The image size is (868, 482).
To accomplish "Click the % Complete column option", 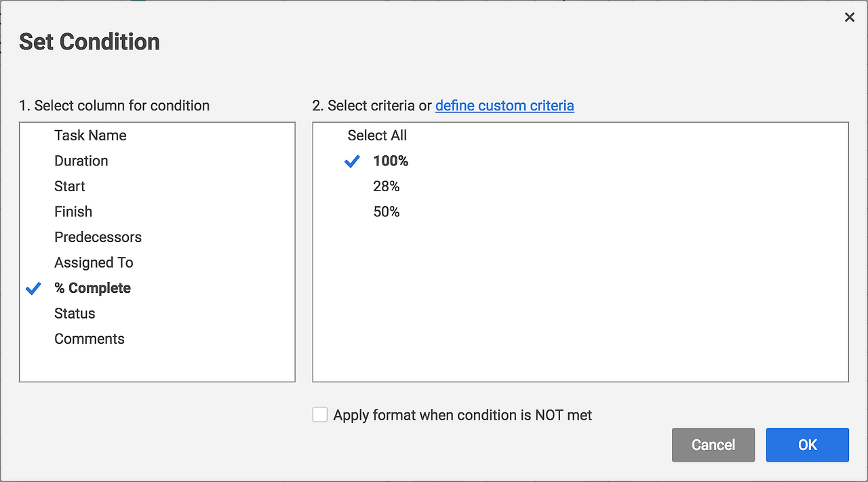I will click(92, 288).
